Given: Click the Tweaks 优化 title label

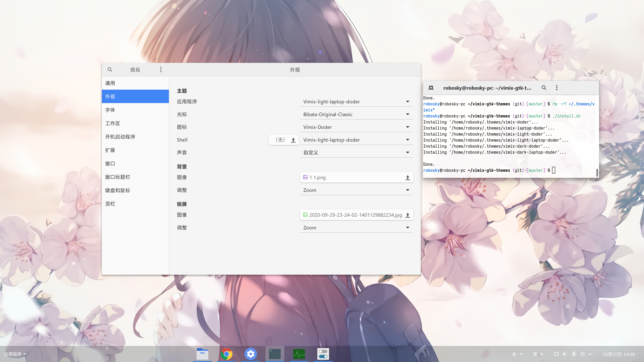Looking at the screenshot, I should tap(135, 70).
